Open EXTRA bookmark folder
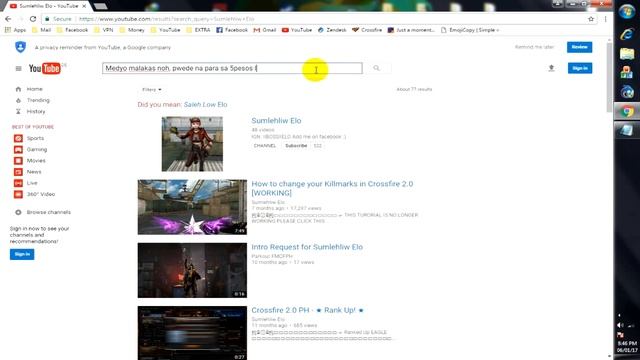 pos(198,30)
